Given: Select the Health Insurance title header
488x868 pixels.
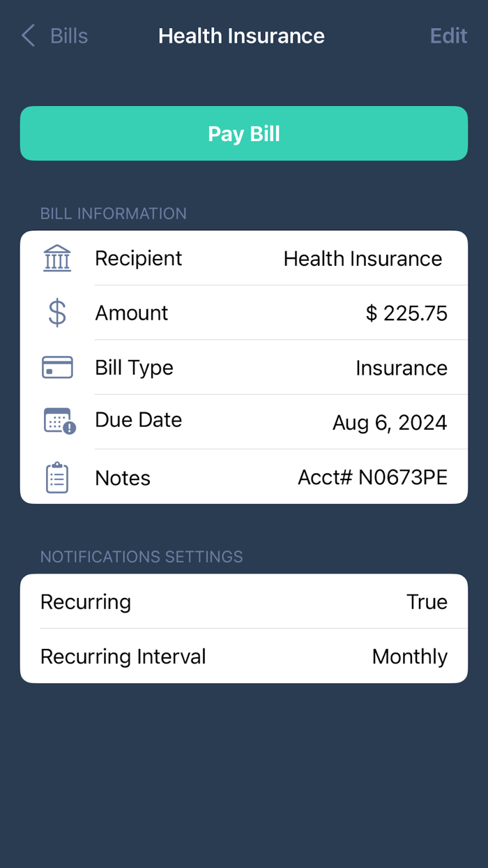Looking at the screenshot, I should 241,36.
